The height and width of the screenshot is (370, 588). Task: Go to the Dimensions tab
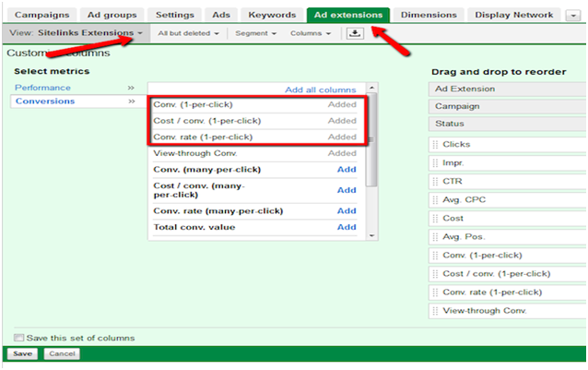429,15
